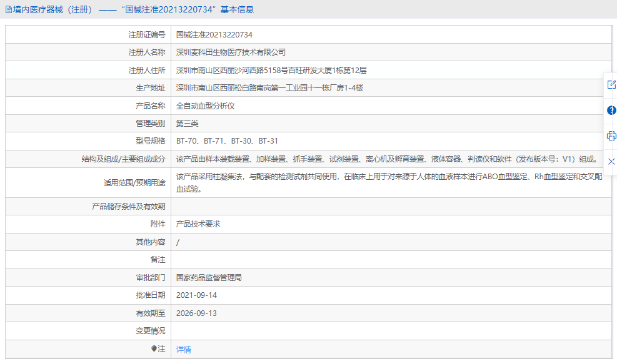
Task: Click the 管理类别 label
Action: click(x=151, y=124)
